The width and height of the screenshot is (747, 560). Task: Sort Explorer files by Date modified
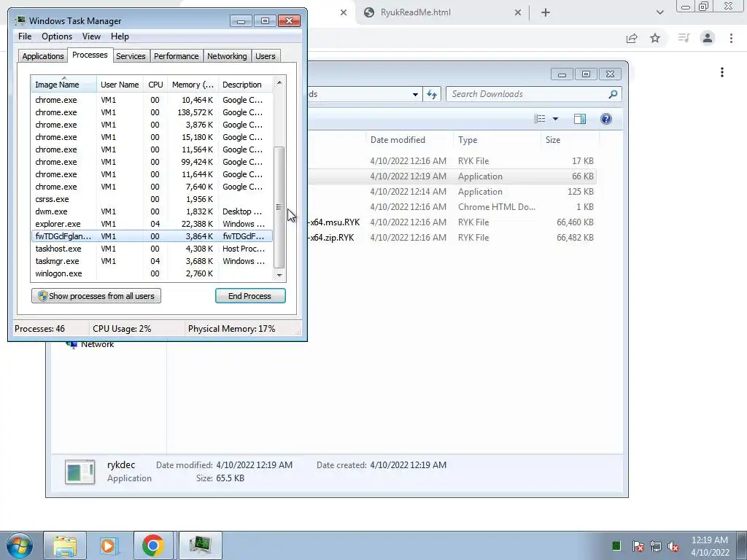[x=409, y=140]
